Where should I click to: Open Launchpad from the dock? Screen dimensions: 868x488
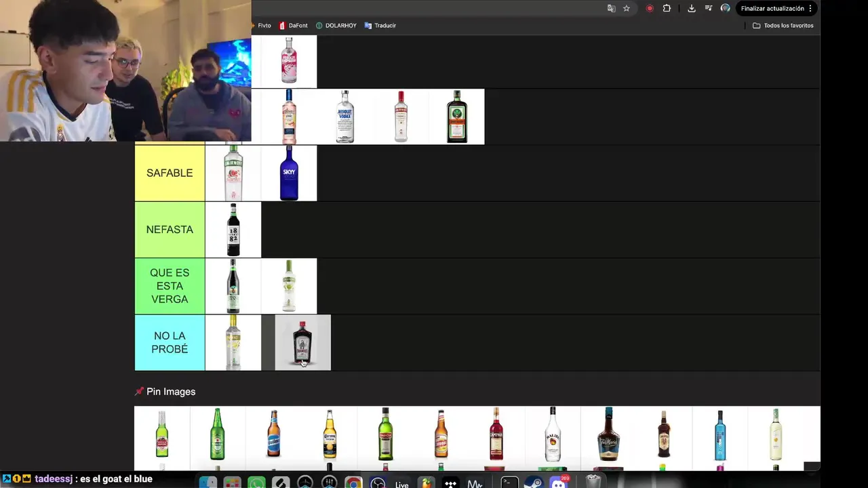(232, 483)
